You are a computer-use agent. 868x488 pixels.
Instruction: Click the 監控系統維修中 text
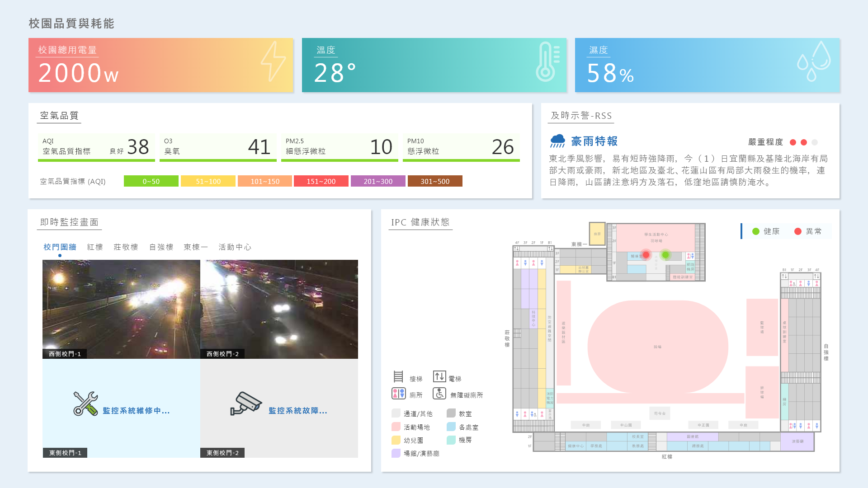136,411
